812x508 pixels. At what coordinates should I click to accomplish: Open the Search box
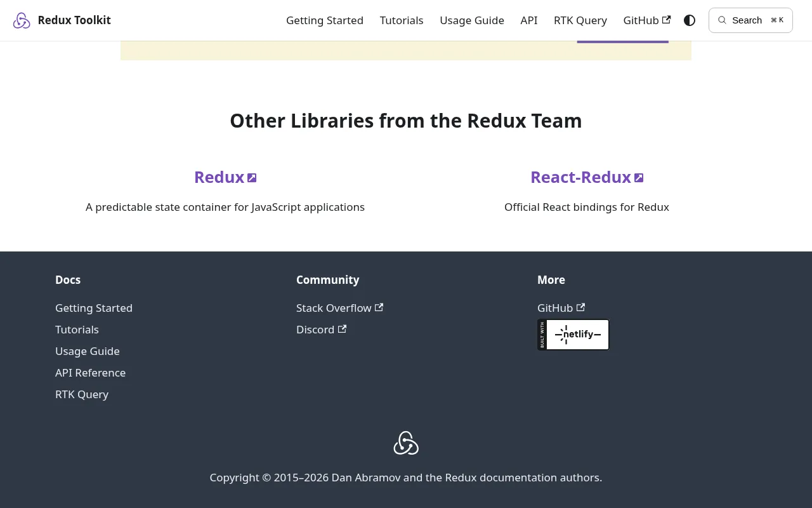[x=750, y=20]
